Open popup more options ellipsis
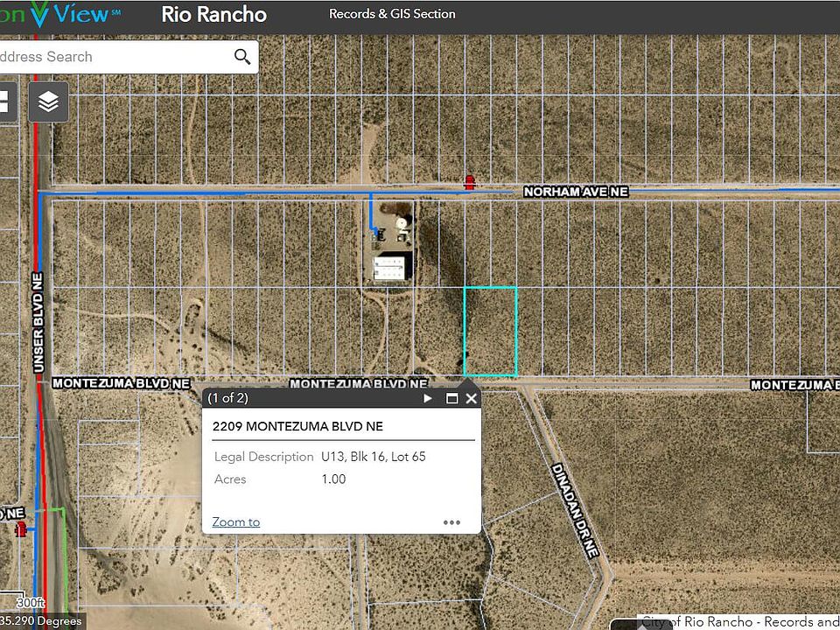 tap(451, 522)
